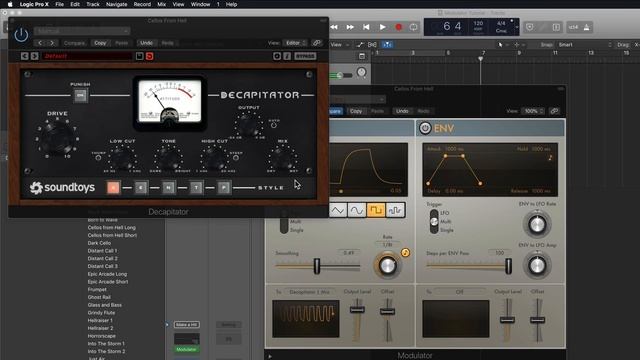Toggle the metronome click icon
Screen dimensions: 640x360
pyautogui.click(x=587, y=27)
